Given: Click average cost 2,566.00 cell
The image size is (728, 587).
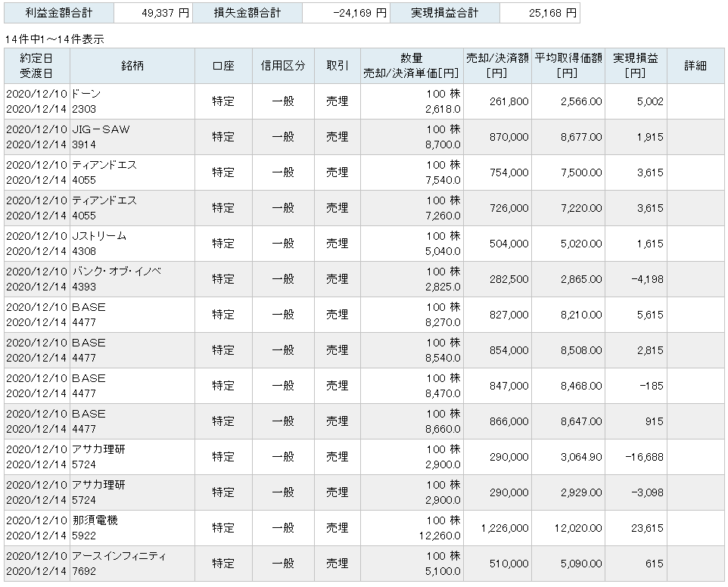Looking at the screenshot, I should point(568,101).
